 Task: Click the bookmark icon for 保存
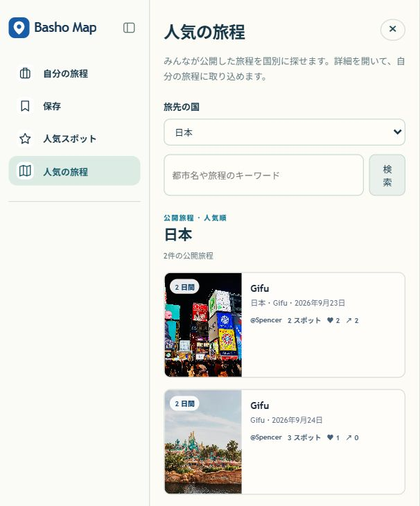(x=25, y=106)
